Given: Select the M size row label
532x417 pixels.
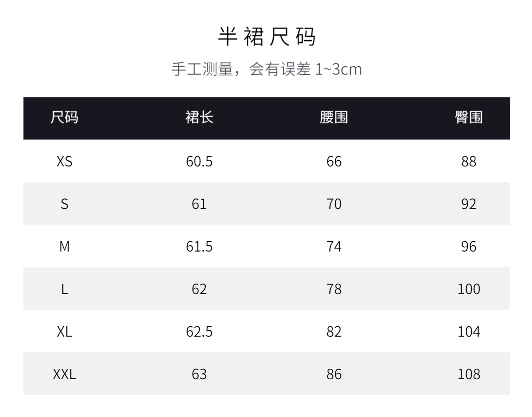Looking at the screenshot, I should (x=64, y=247).
